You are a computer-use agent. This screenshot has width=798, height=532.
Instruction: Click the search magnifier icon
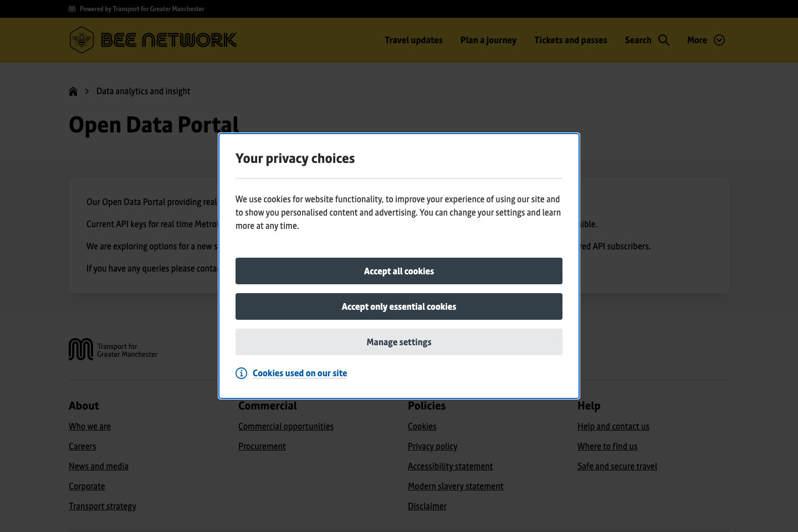coord(664,40)
